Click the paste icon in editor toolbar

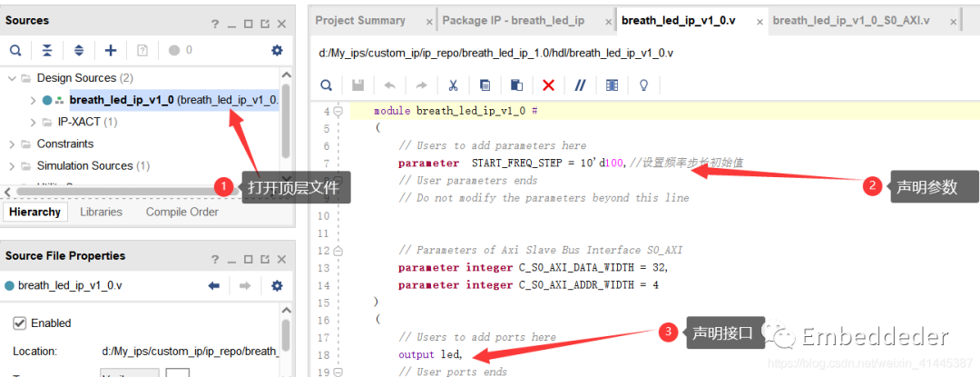coord(516,85)
